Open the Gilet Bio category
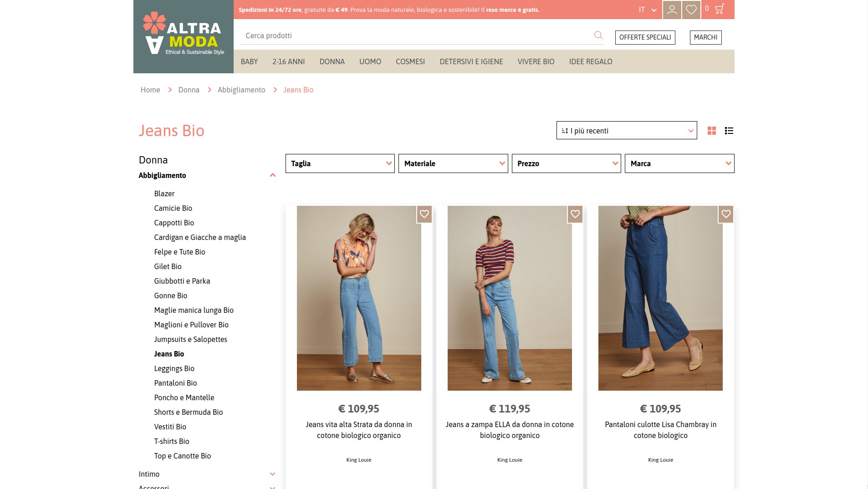This screenshot has height=489, width=868. (168, 266)
